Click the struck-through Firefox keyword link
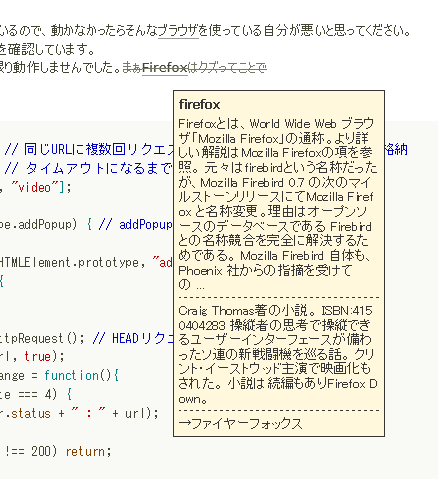This screenshot has width=438, height=479. click(165, 68)
